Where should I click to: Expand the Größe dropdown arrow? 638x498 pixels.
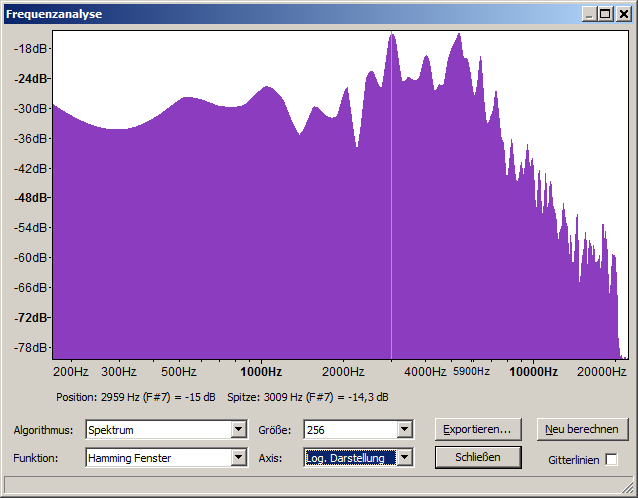coord(404,430)
